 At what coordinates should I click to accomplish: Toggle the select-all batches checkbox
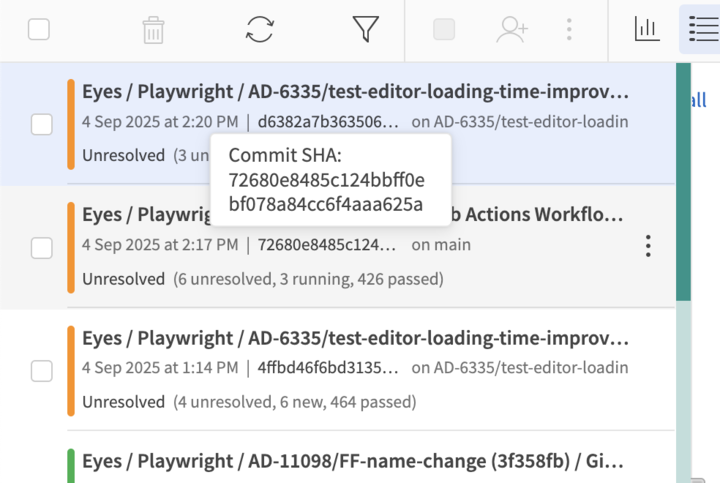(x=39, y=30)
